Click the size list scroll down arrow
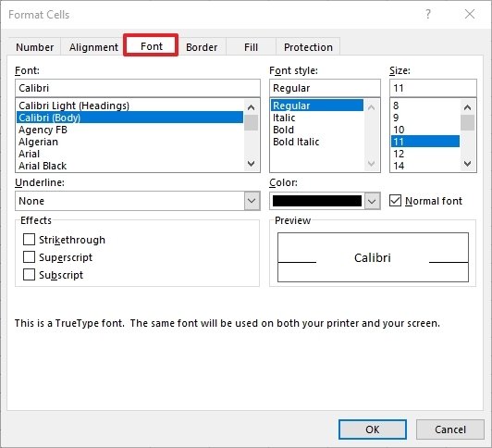The height and width of the screenshot is (448, 492). coord(468,164)
